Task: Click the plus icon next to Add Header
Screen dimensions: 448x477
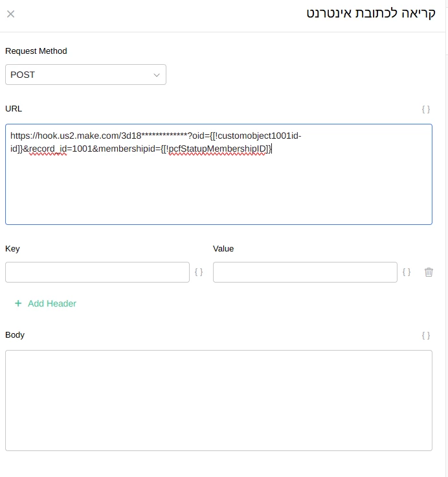Action: point(18,303)
